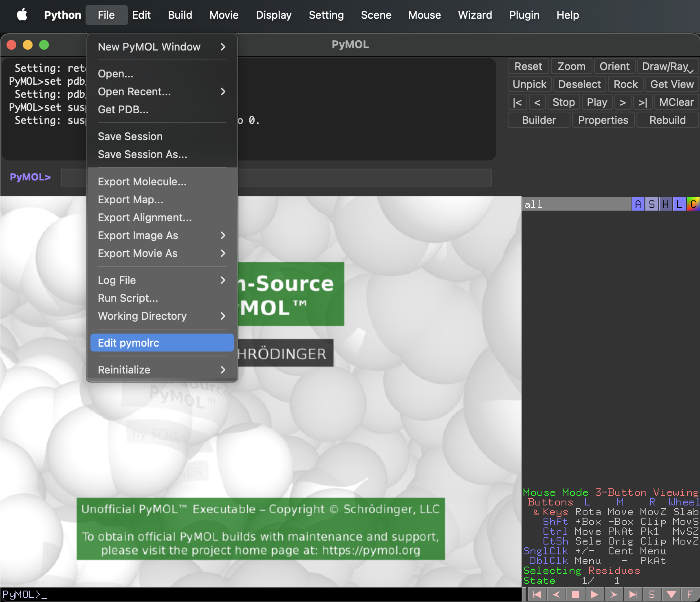The width and height of the screenshot is (700, 602).
Task: Open the Build menu
Action: (180, 15)
